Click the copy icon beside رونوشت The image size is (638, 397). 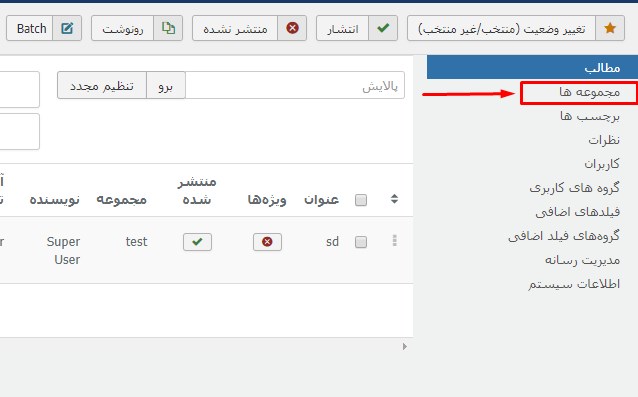[x=168, y=28]
